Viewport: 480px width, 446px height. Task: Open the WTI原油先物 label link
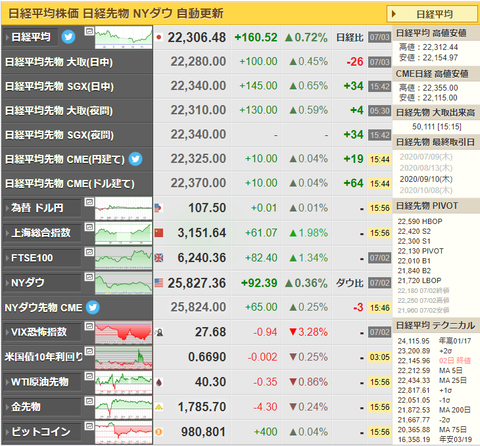[42, 382]
